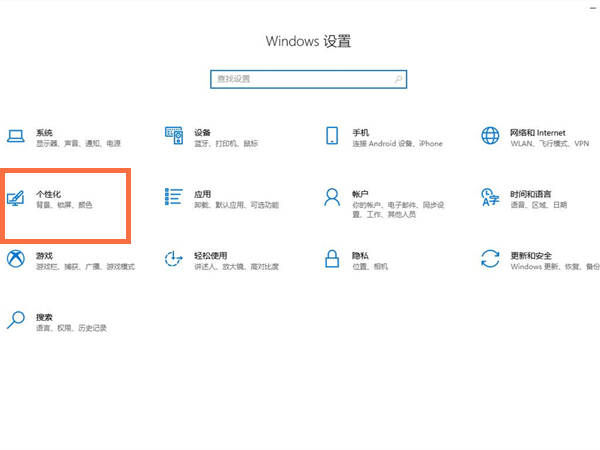Image resolution: width=600 pixels, height=450 pixels.
Task: Click the magnifier icon in search box
Action: click(398, 79)
